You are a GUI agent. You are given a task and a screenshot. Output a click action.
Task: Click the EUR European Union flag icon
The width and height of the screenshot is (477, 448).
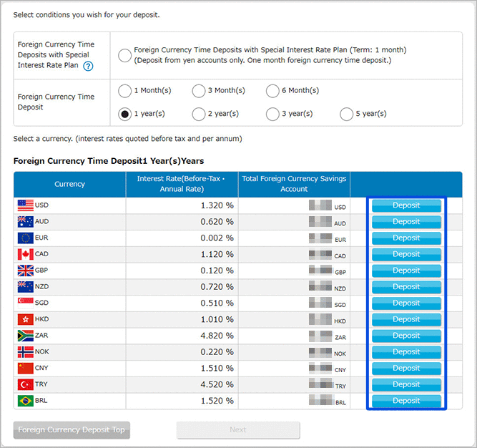25,238
